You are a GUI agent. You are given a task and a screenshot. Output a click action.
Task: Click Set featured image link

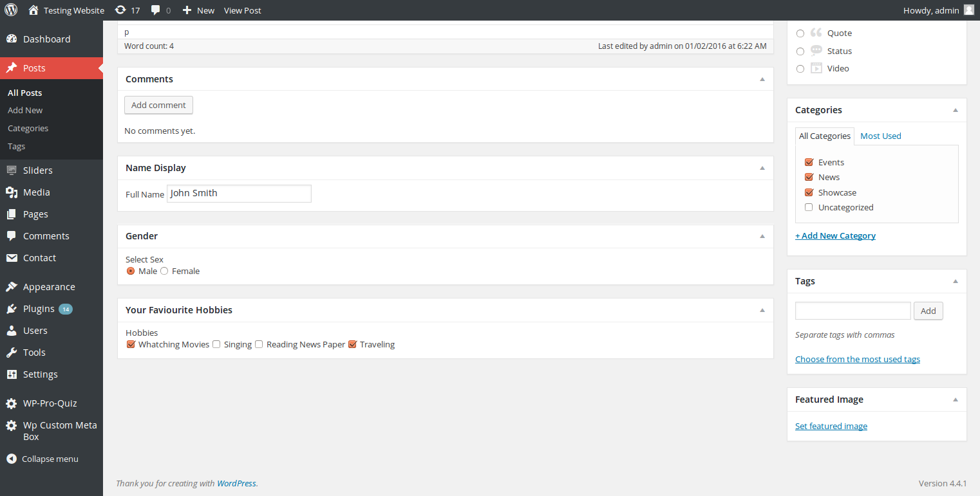coord(831,426)
